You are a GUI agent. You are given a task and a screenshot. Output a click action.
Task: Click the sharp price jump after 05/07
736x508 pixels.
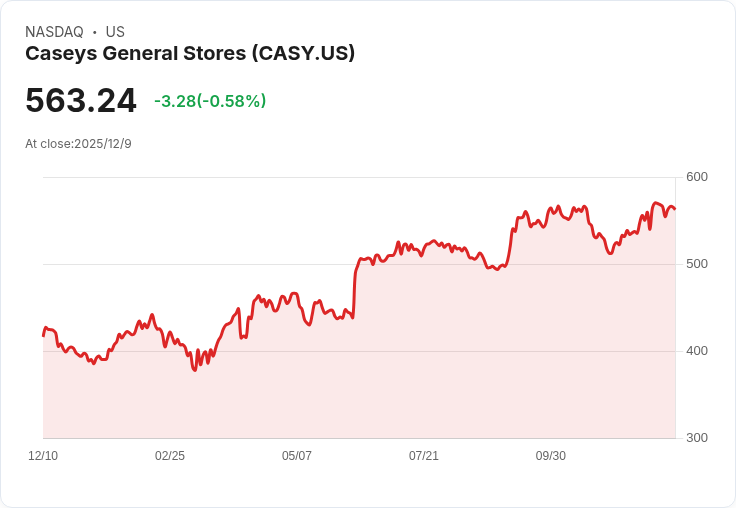click(354, 291)
